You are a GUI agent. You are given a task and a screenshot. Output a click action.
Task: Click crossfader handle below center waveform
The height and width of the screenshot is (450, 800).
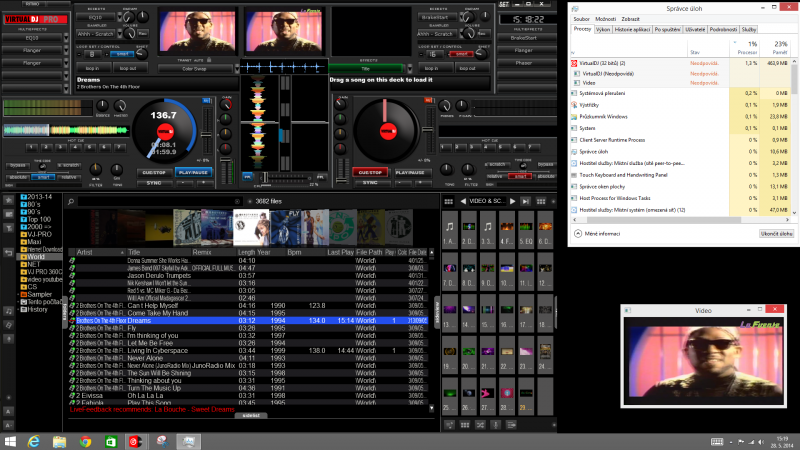pyautogui.click(x=265, y=177)
